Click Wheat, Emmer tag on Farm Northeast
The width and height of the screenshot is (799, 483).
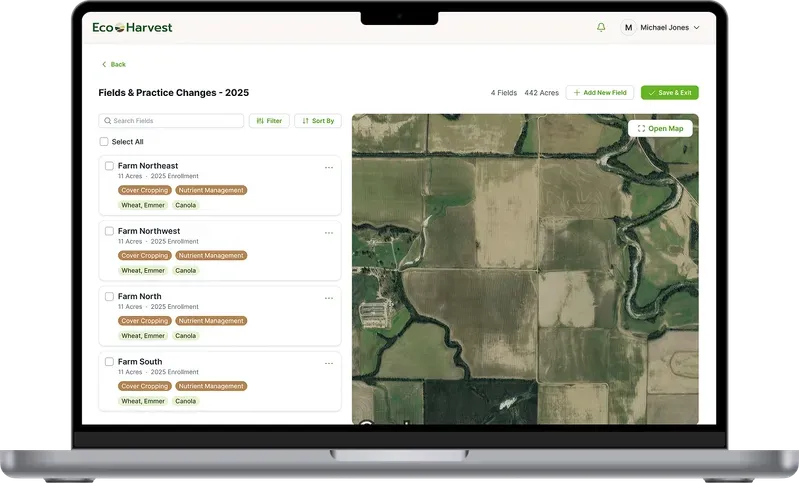[143, 205]
